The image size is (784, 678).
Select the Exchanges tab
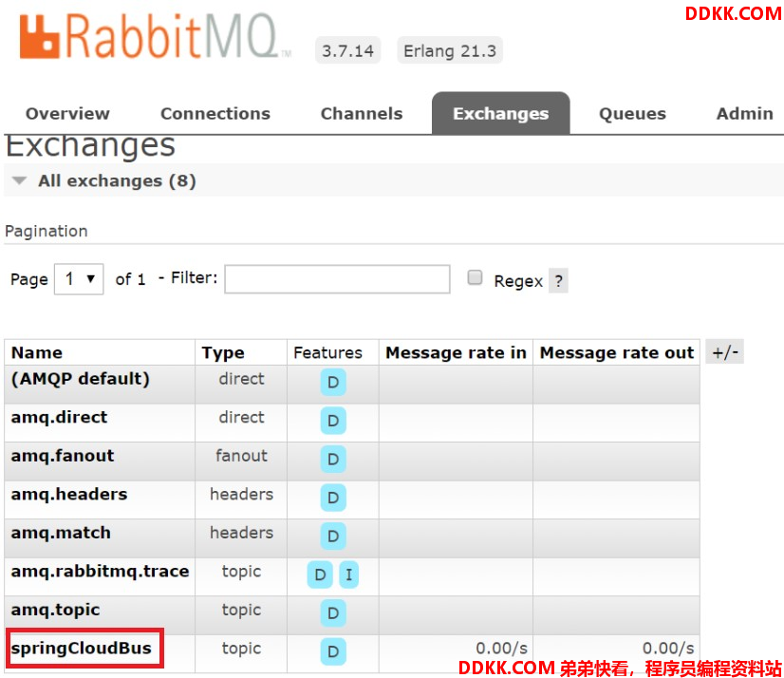501,114
